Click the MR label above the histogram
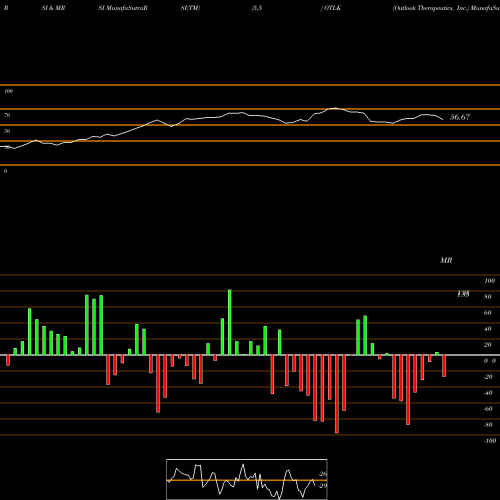The width and height of the screenshot is (500, 500). 446,260
